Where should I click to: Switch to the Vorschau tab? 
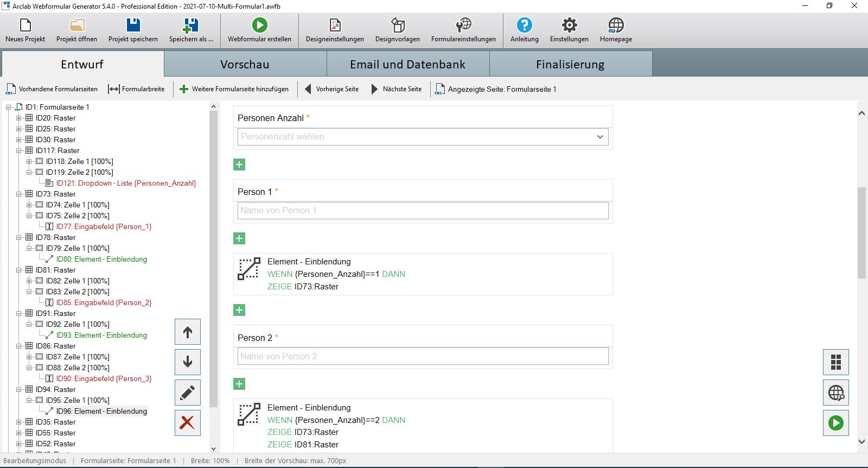click(245, 64)
